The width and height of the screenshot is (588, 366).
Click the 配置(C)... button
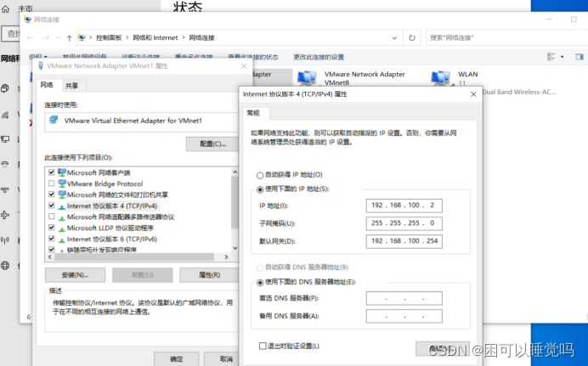coord(212,144)
